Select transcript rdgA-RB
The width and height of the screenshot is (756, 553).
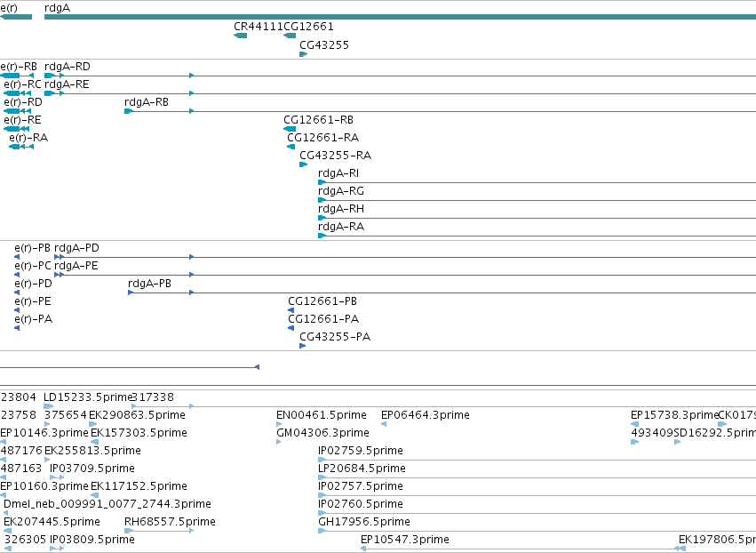(146, 102)
